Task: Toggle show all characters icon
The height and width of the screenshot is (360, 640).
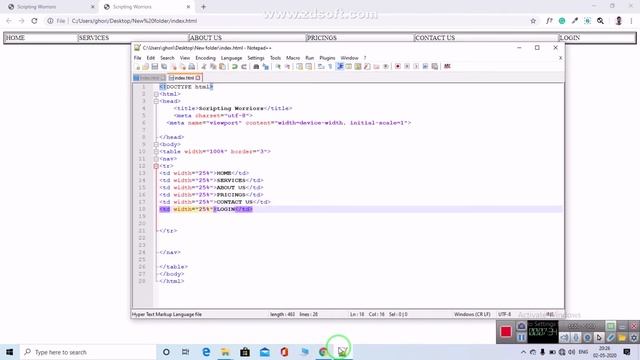Action: pyautogui.click(x=330, y=67)
